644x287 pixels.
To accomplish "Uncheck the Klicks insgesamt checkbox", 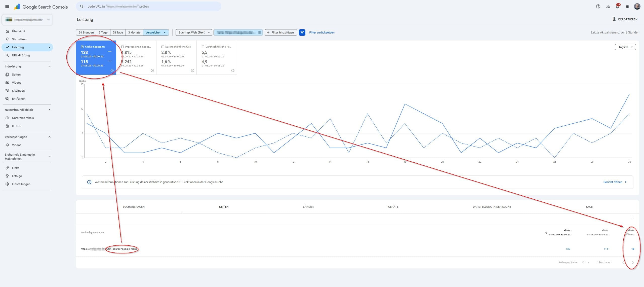I will [x=82, y=47].
